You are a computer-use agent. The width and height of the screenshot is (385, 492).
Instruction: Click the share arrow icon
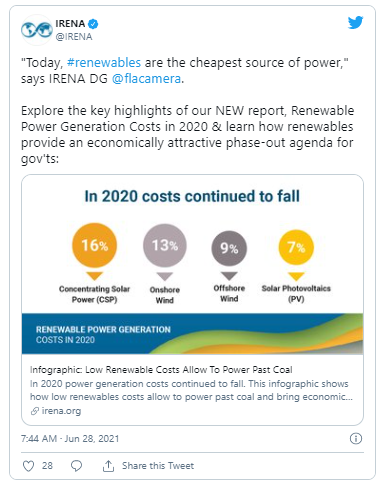[108, 466]
